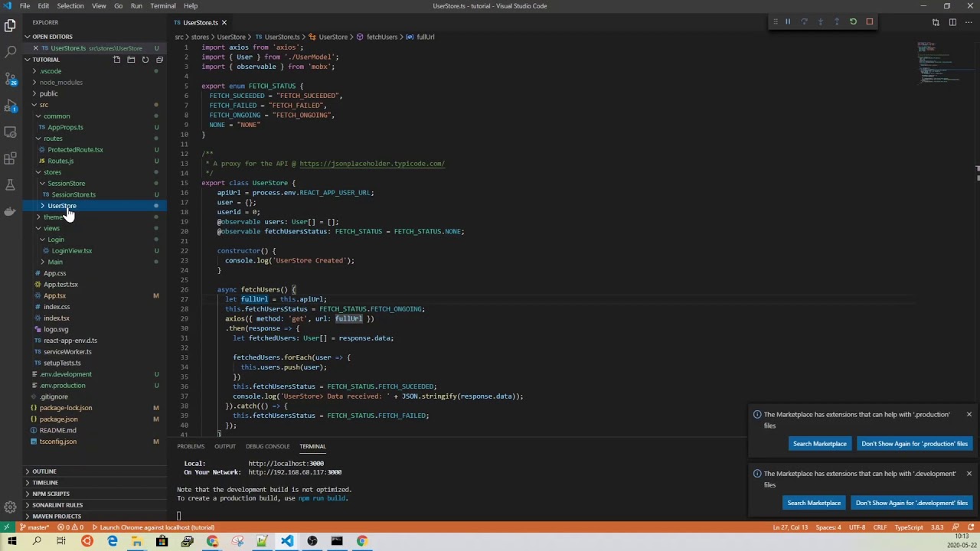Open the Manage gear menu
Image resolution: width=980 pixels, height=551 pixels.
pos(10,507)
